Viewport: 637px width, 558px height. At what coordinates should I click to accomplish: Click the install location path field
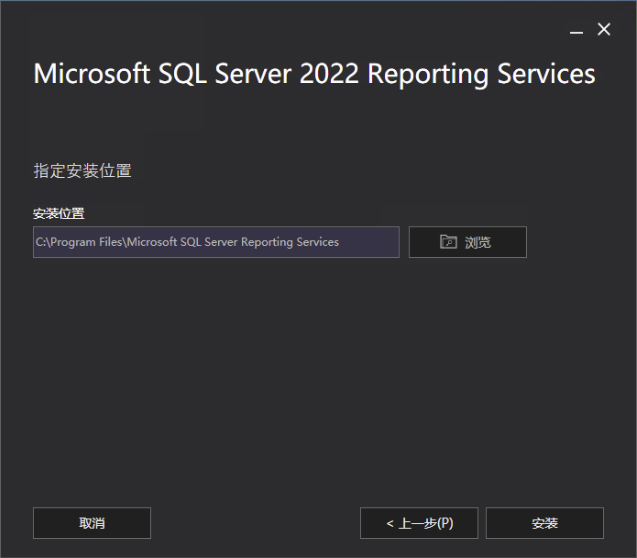(x=216, y=242)
